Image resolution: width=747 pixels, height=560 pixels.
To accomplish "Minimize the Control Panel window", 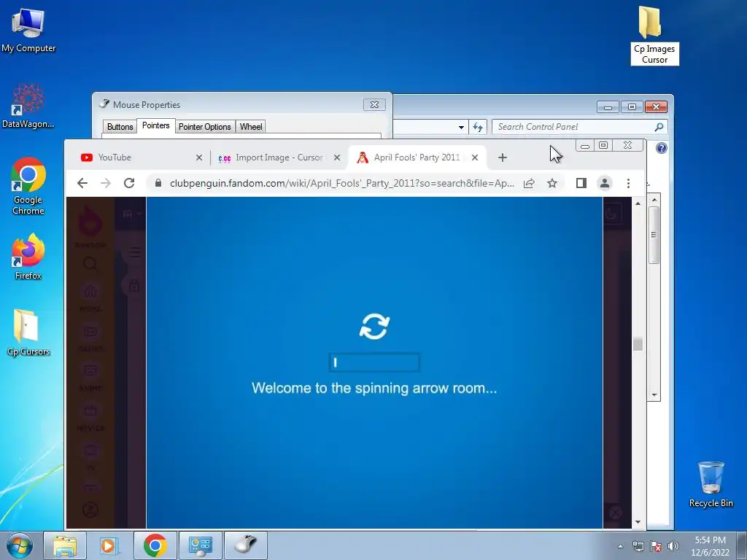I will coord(608,107).
